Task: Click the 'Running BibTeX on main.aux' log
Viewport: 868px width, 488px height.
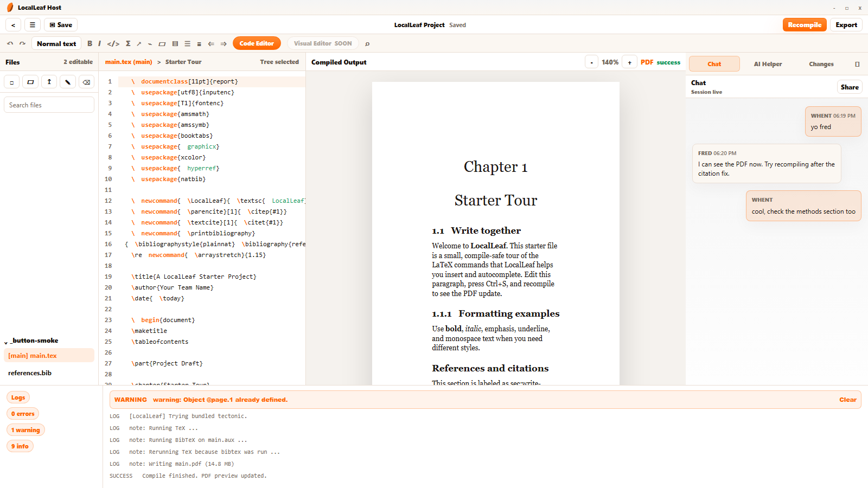Action: point(178,440)
